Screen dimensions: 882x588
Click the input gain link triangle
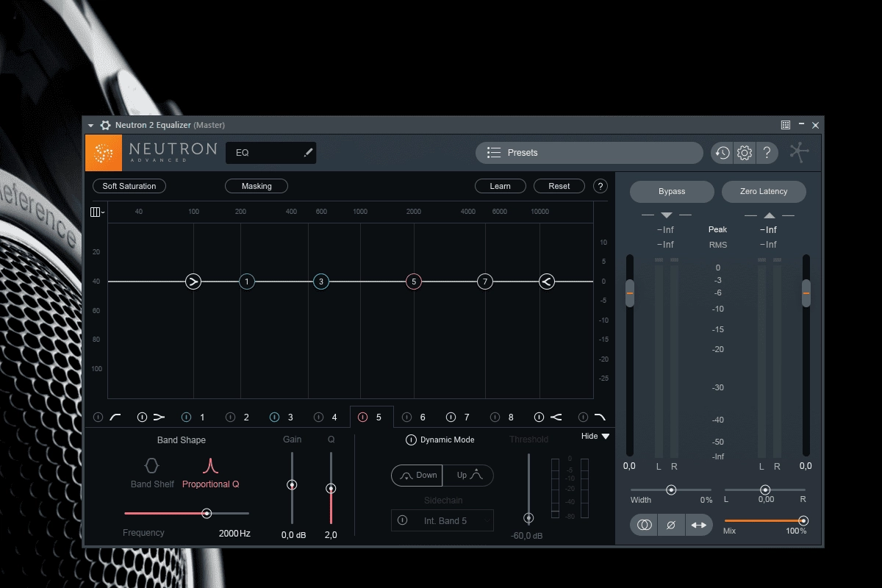(x=667, y=215)
